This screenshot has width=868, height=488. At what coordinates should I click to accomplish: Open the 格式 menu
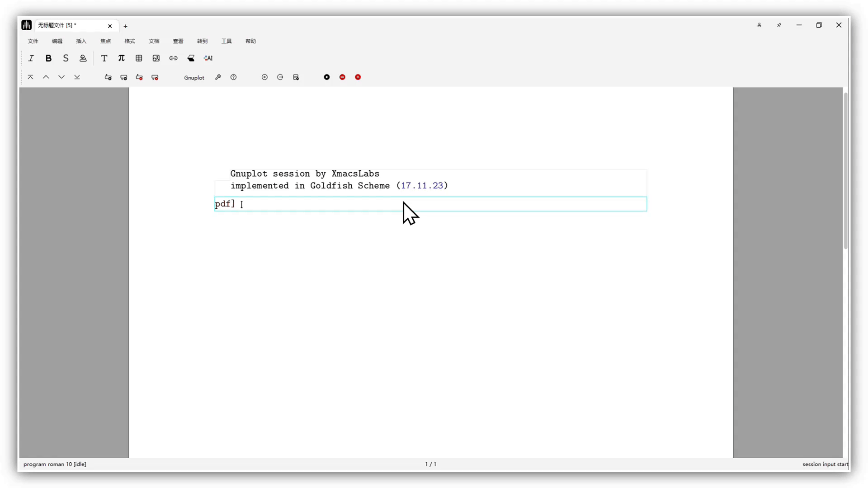(130, 41)
